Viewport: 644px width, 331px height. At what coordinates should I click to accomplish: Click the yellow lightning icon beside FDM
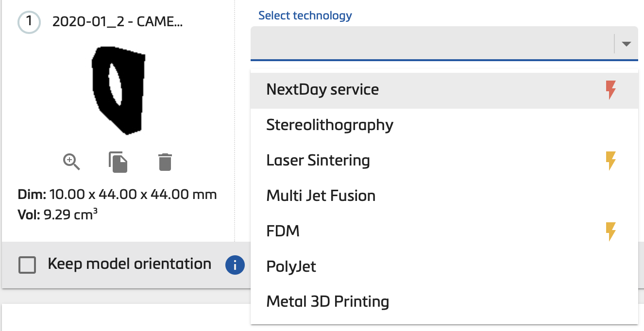point(610,231)
